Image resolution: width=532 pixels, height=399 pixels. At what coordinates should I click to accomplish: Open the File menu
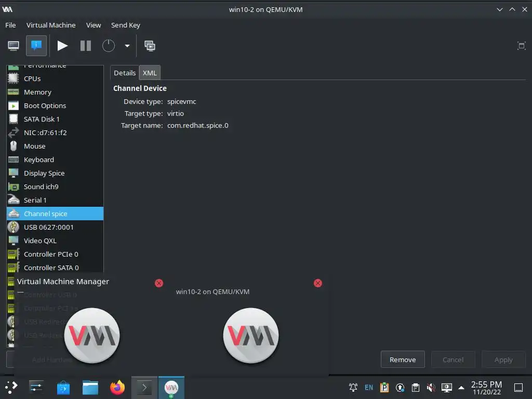tap(10, 25)
